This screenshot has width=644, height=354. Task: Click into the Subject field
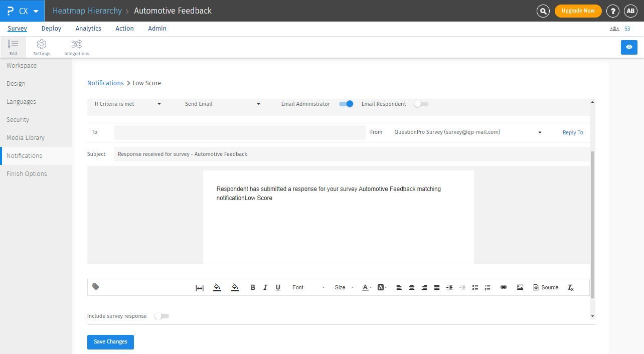coord(352,154)
